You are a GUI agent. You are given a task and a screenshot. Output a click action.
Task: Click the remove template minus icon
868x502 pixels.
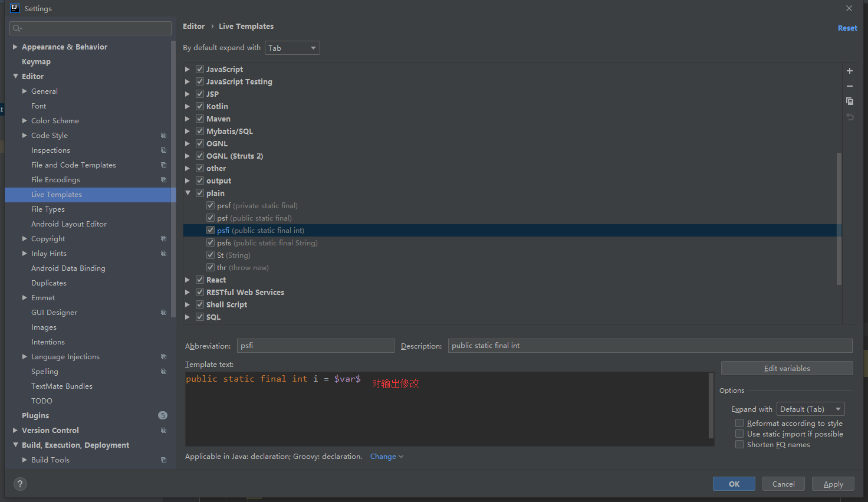click(850, 86)
